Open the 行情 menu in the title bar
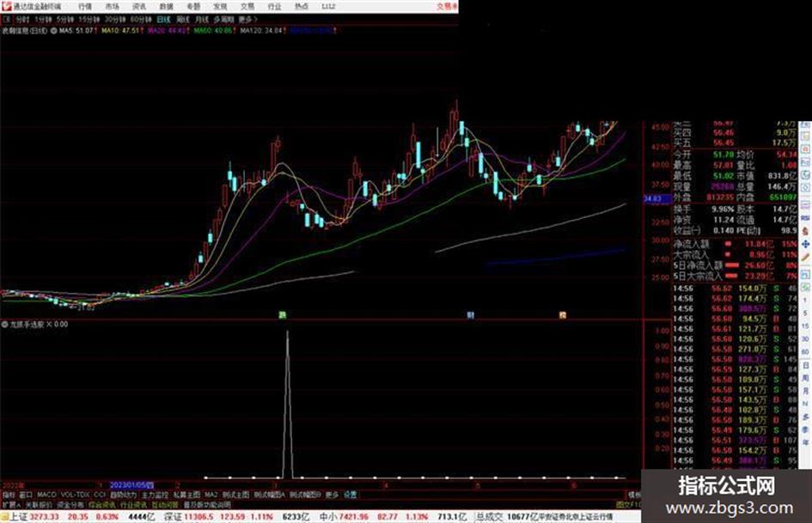 (x=85, y=6)
